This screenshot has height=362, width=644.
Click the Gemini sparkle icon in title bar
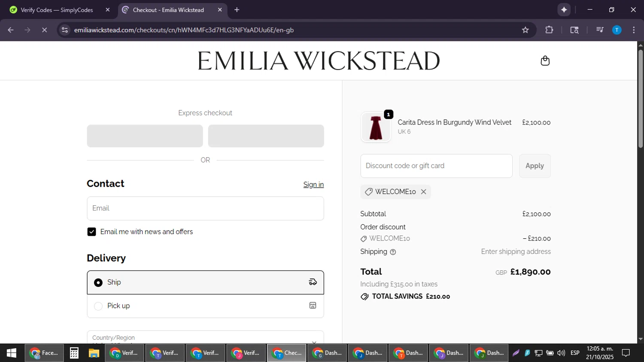pos(564,10)
